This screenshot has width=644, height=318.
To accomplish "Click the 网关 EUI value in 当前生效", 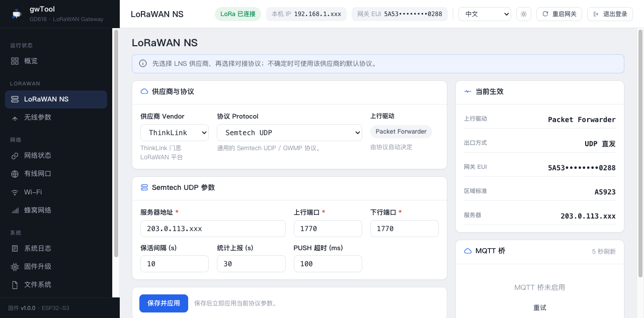I will pos(582,168).
